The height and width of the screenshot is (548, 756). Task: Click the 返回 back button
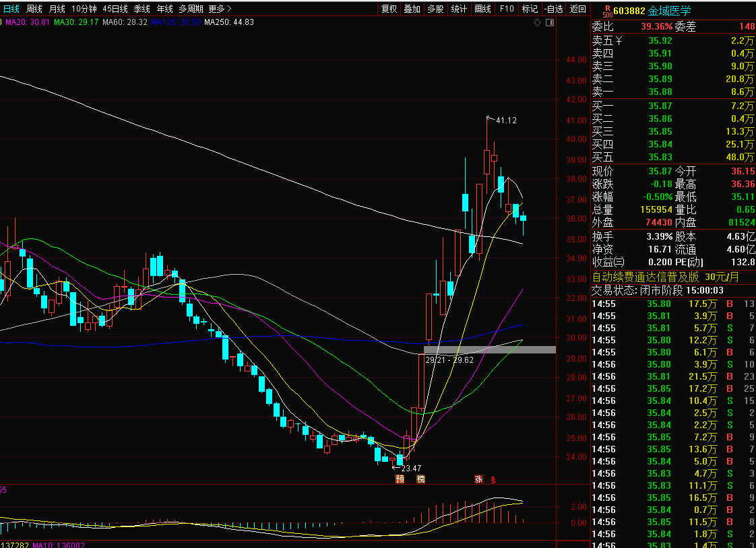[577, 9]
